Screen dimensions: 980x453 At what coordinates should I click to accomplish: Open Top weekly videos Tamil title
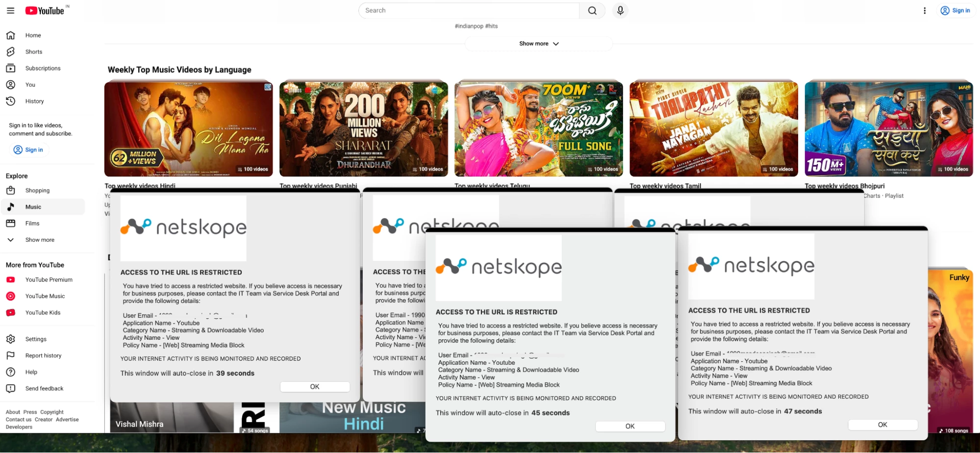(665, 186)
